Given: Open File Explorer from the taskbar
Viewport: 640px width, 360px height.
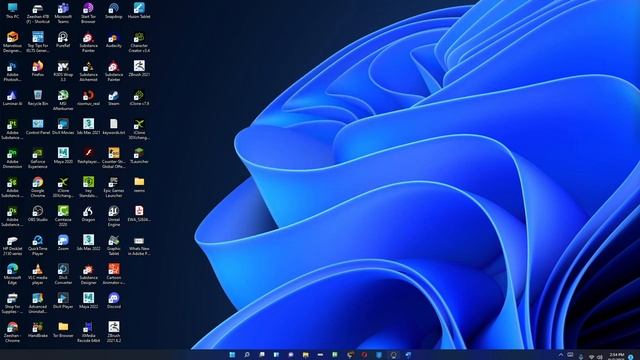Looking at the screenshot, I should (305, 355).
